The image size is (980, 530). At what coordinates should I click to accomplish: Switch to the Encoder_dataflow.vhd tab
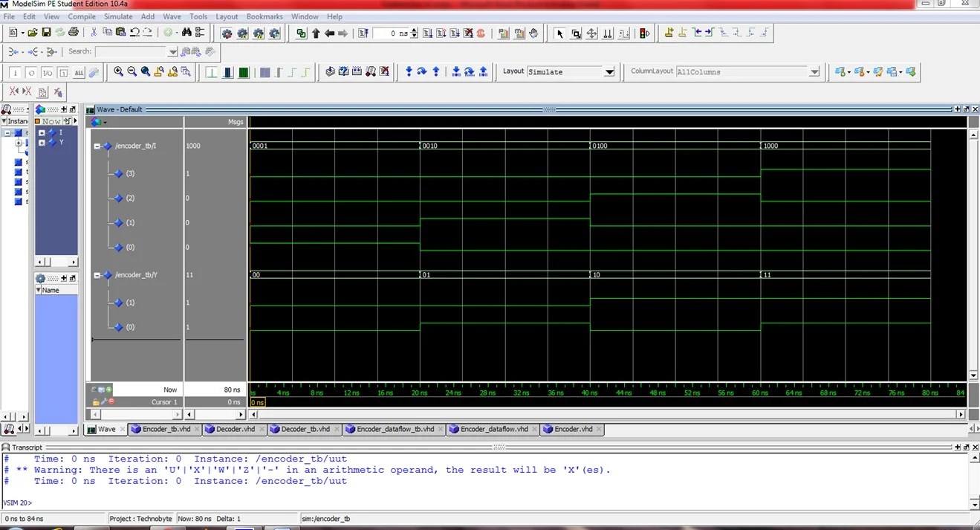tap(493, 430)
